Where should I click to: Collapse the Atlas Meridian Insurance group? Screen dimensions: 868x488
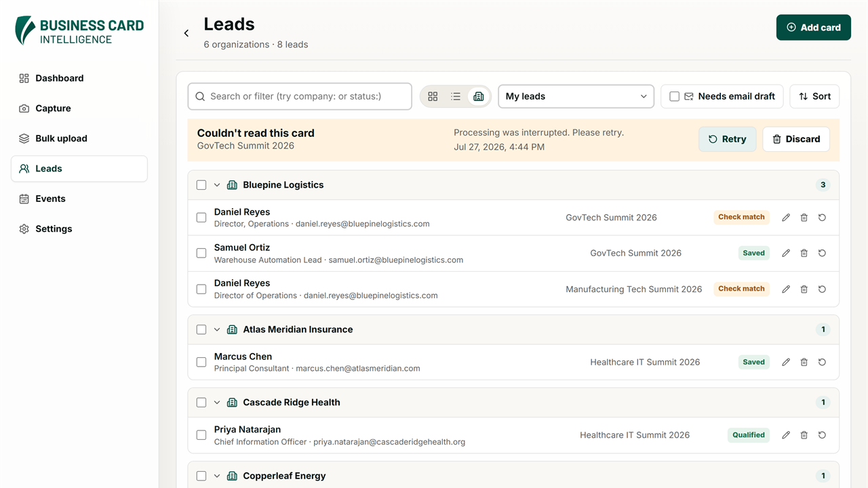point(217,329)
